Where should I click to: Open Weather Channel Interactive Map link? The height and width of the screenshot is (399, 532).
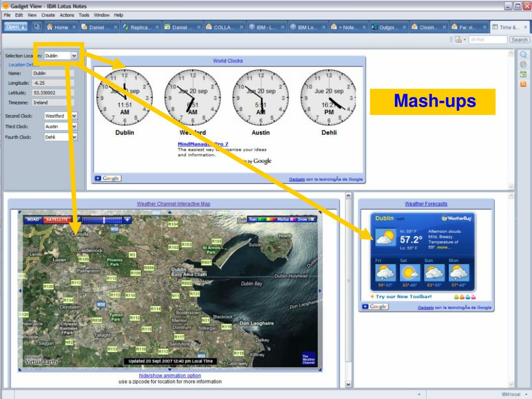coord(174,204)
